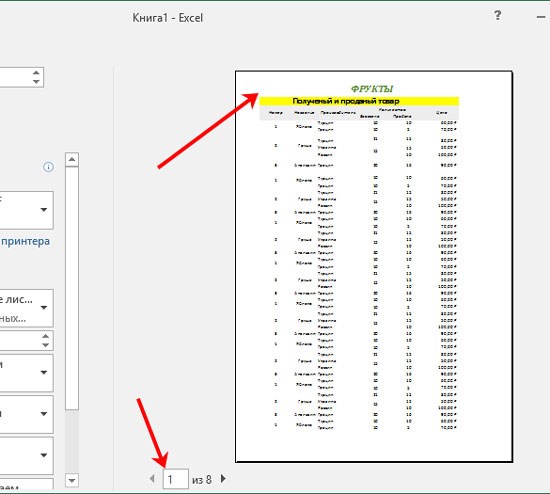The height and width of the screenshot is (494, 550).
Task: Go to the next preview page
Action: pyautogui.click(x=223, y=479)
